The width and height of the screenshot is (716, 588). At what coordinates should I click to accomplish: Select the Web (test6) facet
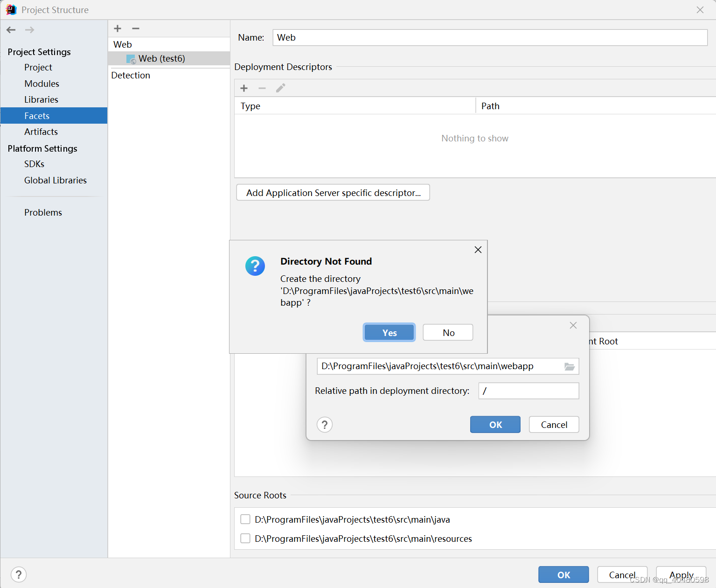pos(169,58)
